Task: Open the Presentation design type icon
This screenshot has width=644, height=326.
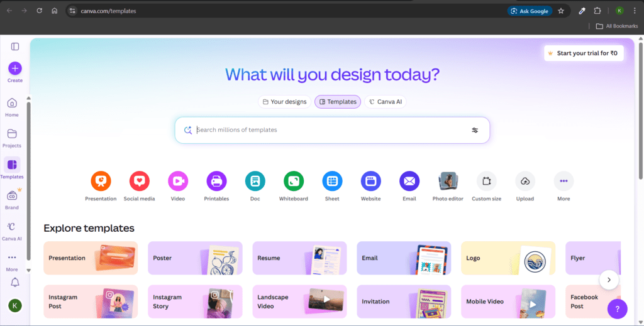Action: click(101, 181)
